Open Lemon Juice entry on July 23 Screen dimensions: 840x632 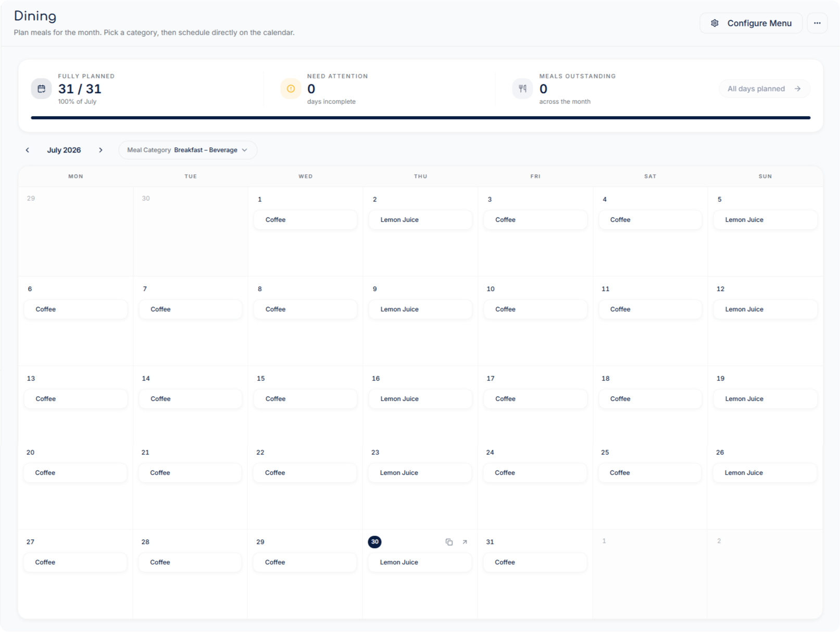click(x=420, y=473)
